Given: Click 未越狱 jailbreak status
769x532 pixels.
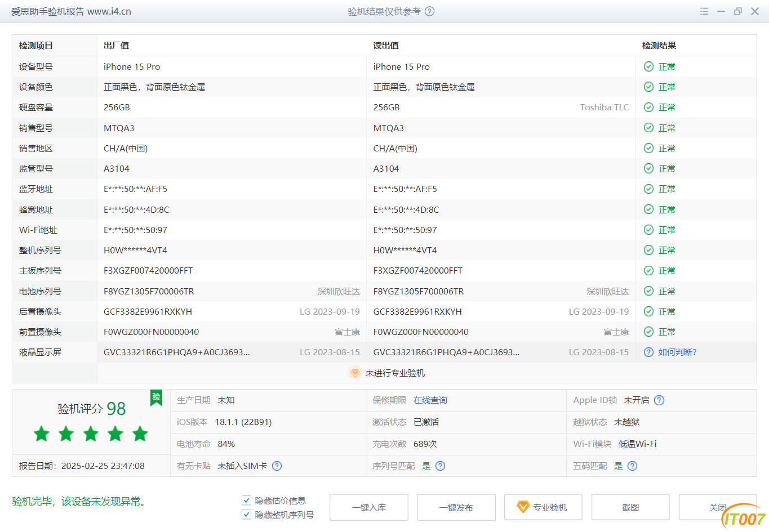Looking at the screenshot, I should tap(626, 422).
